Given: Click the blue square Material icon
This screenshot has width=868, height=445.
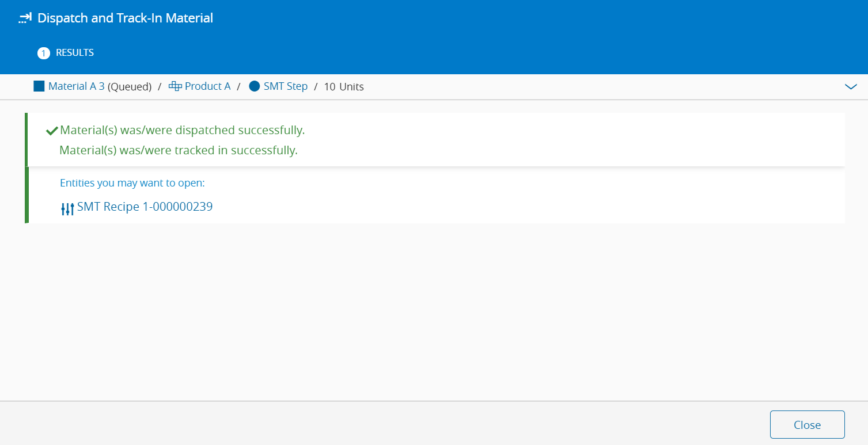Looking at the screenshot, I should 39,86.
